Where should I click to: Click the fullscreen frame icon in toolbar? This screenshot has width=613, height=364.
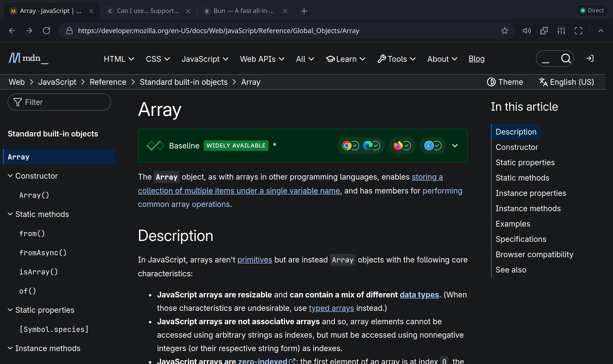tap(579, 31)
